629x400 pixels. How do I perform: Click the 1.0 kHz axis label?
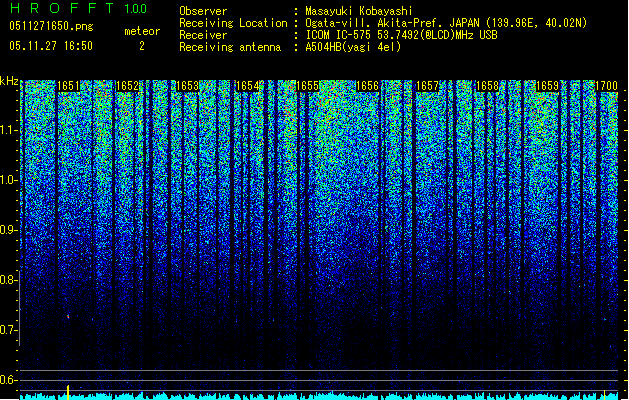tap(9, 180)
